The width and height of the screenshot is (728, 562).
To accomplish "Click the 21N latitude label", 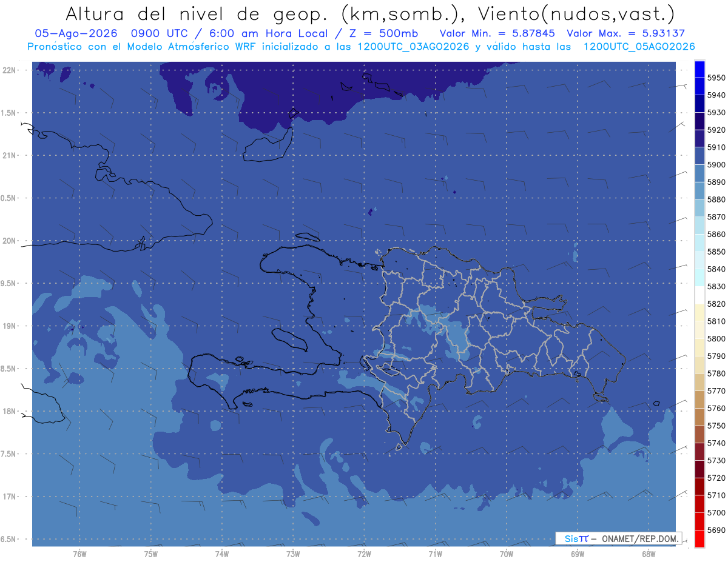I will click(9, 156).
